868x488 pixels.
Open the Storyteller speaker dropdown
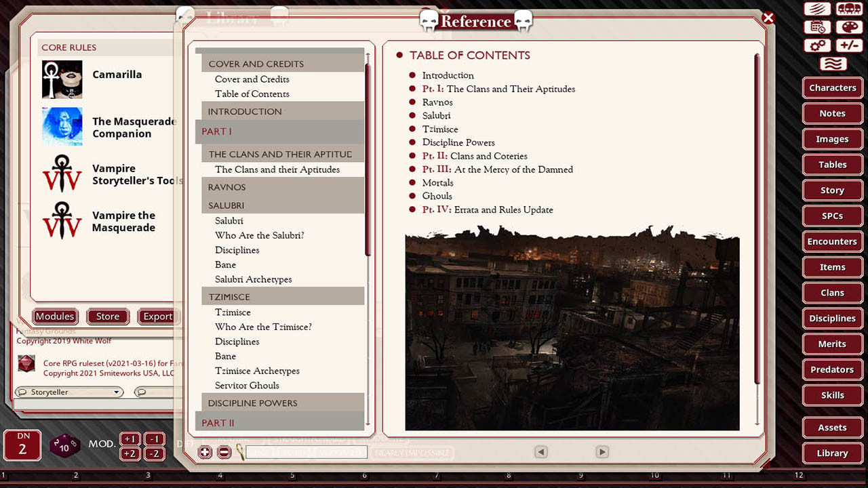[x=68, y=392]
